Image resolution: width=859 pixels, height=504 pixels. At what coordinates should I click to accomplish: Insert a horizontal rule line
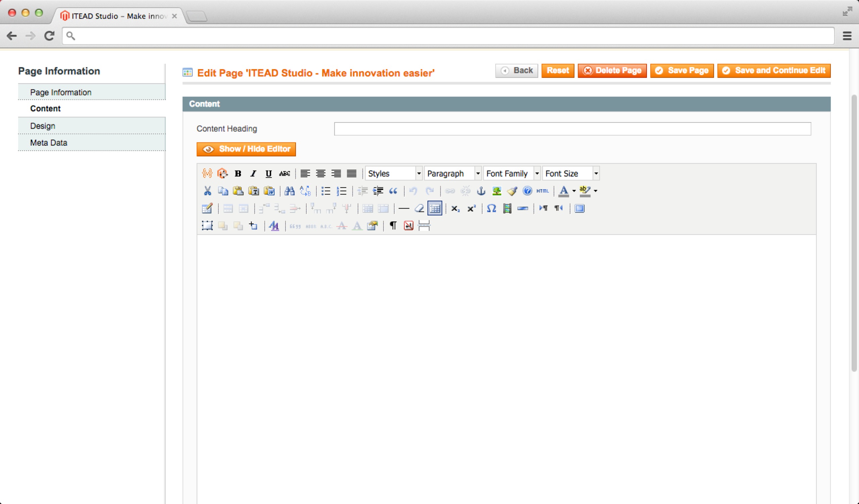(x=404, y=208)
